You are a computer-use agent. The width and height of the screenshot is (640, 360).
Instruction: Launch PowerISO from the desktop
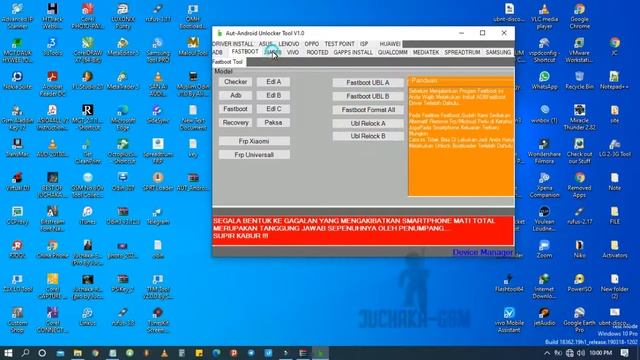579,283
